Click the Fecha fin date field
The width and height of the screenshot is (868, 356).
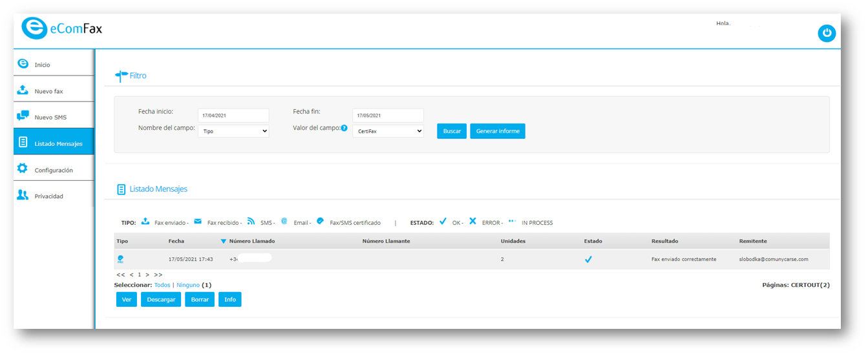388,115
